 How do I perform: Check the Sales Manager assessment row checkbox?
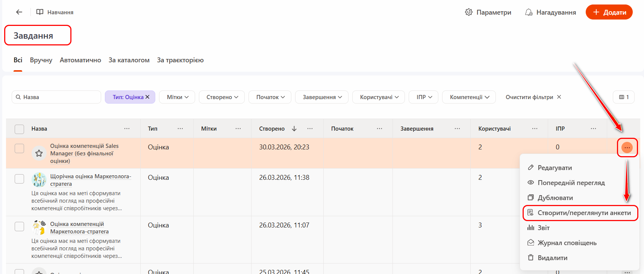click(19, 148)
